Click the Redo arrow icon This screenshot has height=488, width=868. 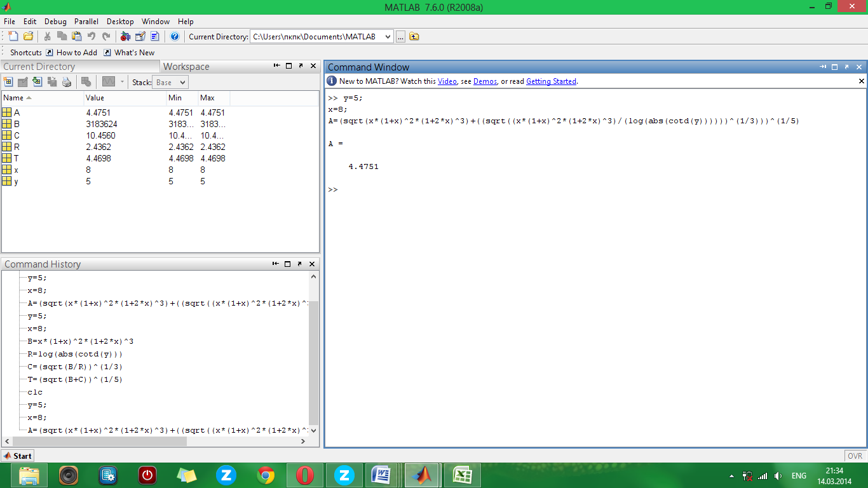pyautogui.click(x=106, y=36)
